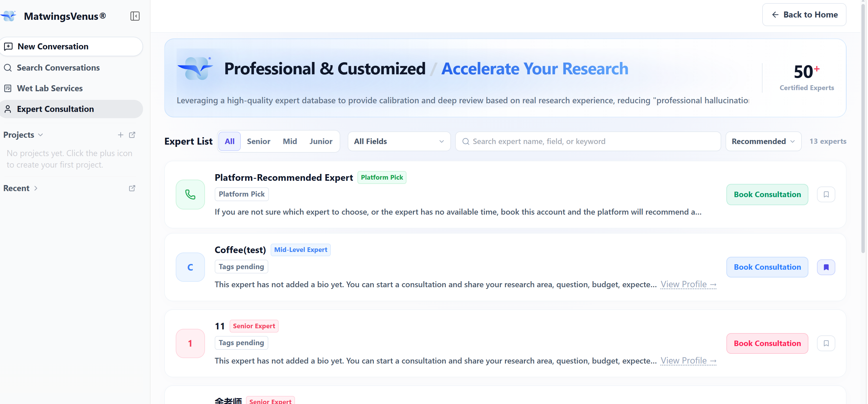Image resolution: width=868 pixels, height=404 pixels.
Task: Filter experts by Junior level
Action: (321, 141)
